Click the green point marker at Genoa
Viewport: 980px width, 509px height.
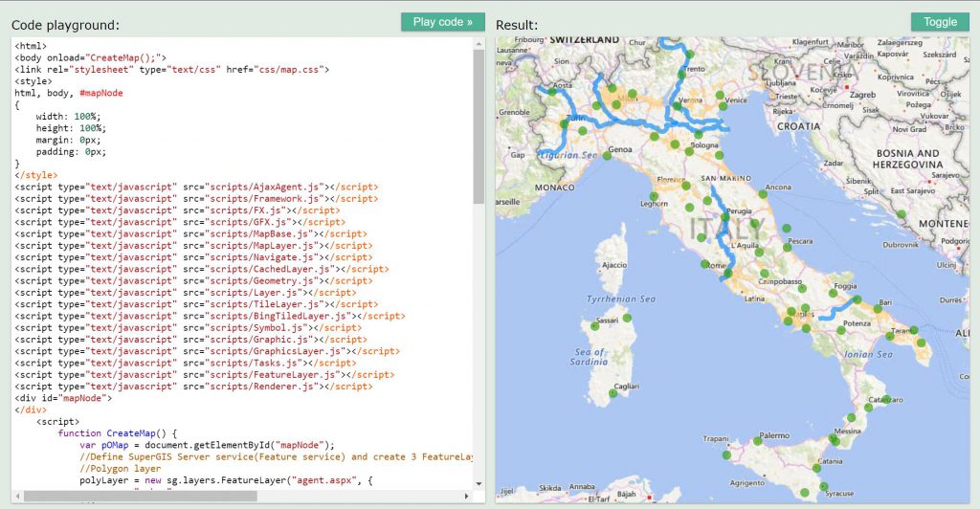(607, 156)
